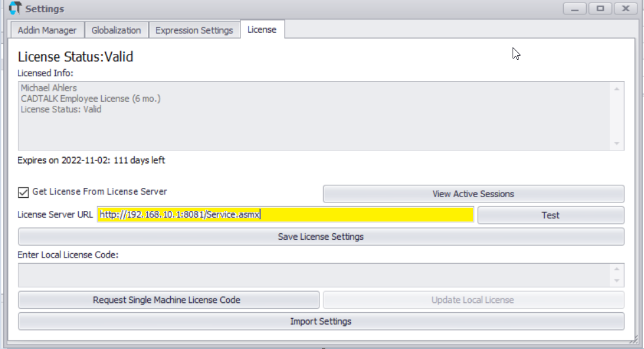Click the Enter Local License Code label
This screenshot has width=644, height=349.
tap(68, 255)
